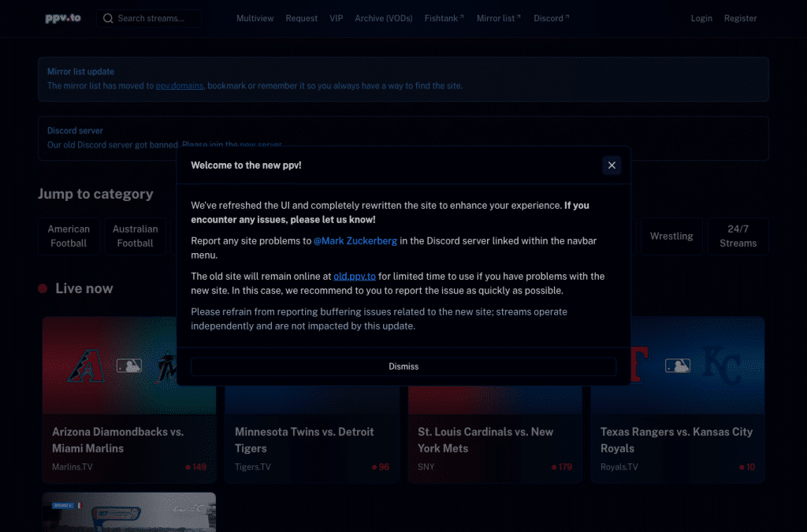The width and height of the screenshot is (807, 532).
Task: Go to the Request page
Action: 302,19
